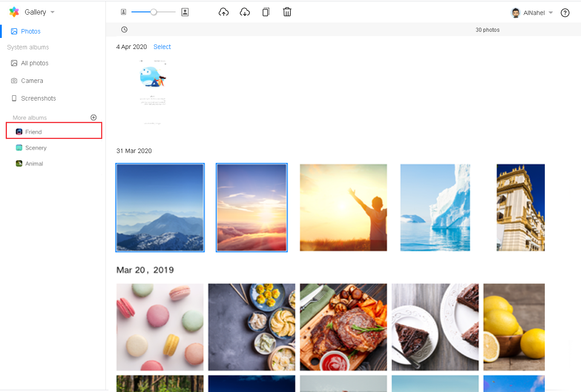Click the small thumbnail size icon
The width and height of the screenshot is (581, 392).
[124, 12]
